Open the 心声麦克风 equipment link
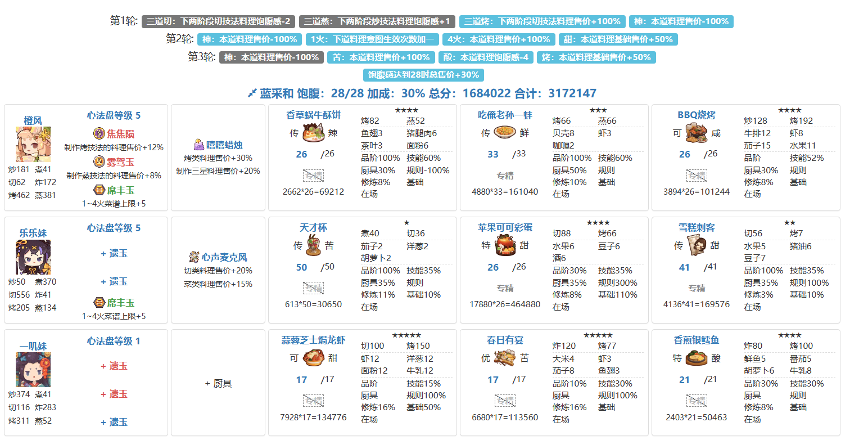 [x=224, y=258]
